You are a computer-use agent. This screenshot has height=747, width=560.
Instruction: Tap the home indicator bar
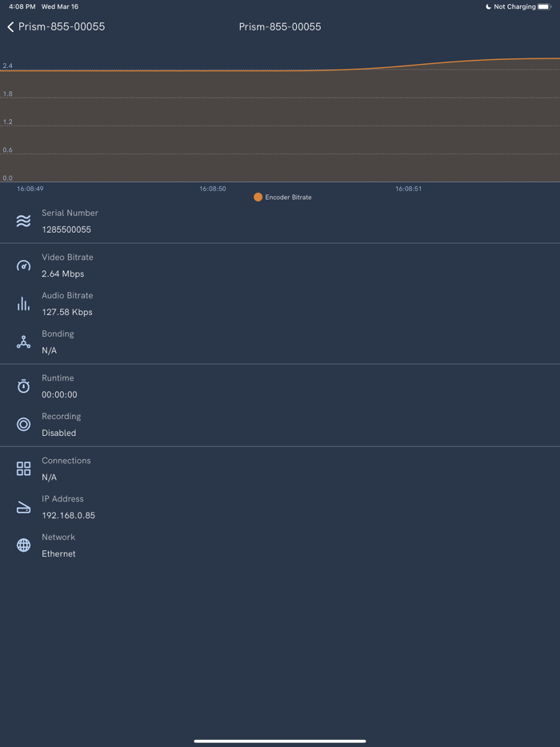pyautogui.click(x=280, y=741)
